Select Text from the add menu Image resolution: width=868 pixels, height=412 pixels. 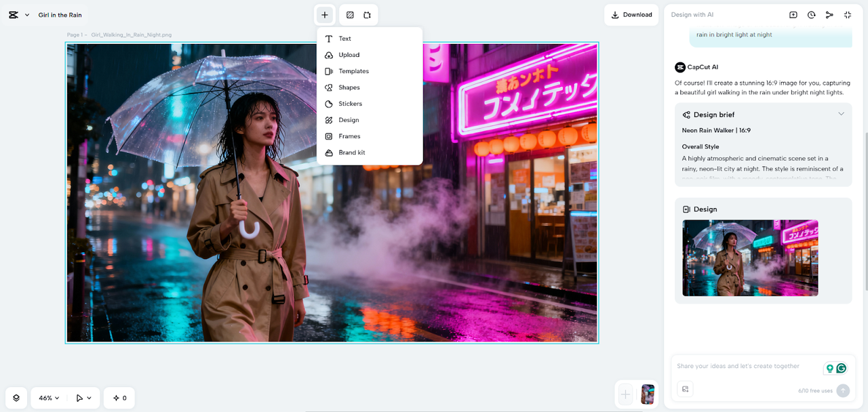coord(344,39)
